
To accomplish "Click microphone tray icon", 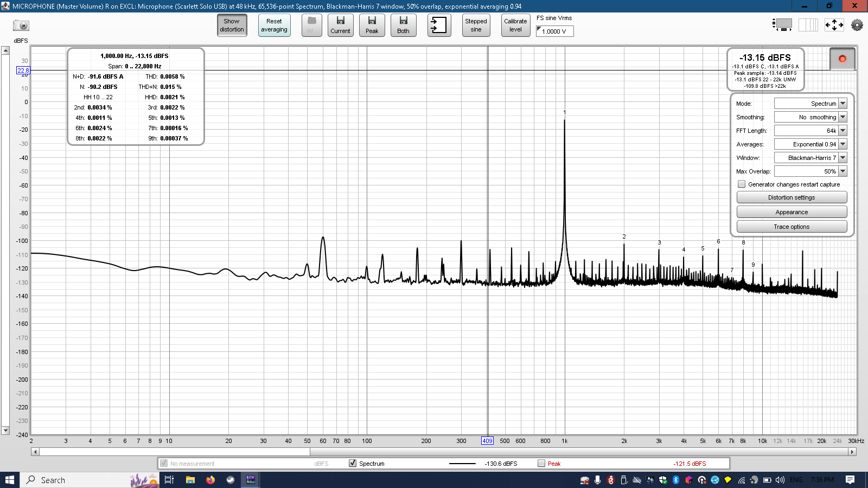I will (x=597, y=480).
